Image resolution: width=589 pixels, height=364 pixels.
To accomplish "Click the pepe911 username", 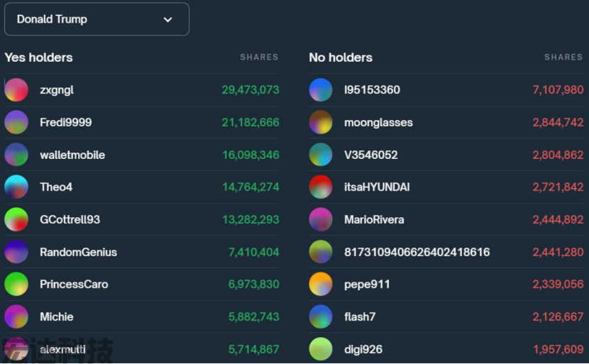I will [367, 285].
